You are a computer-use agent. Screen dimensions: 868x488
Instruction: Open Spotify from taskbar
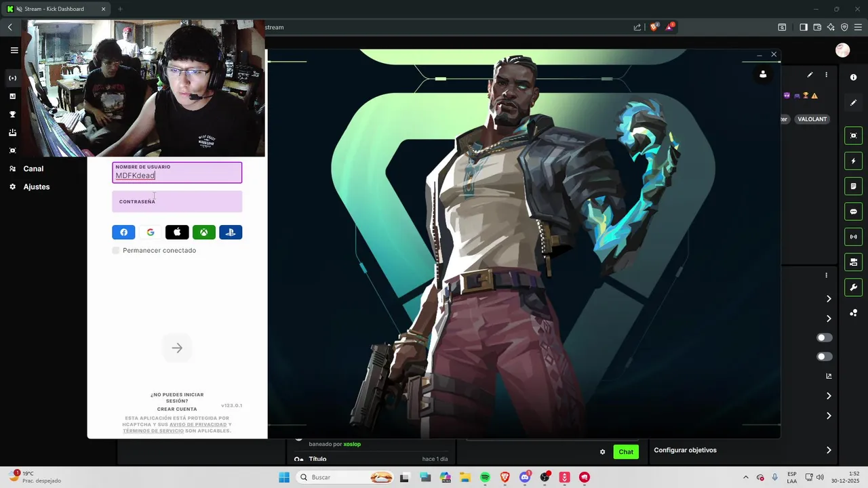click(x=485, y=478)
